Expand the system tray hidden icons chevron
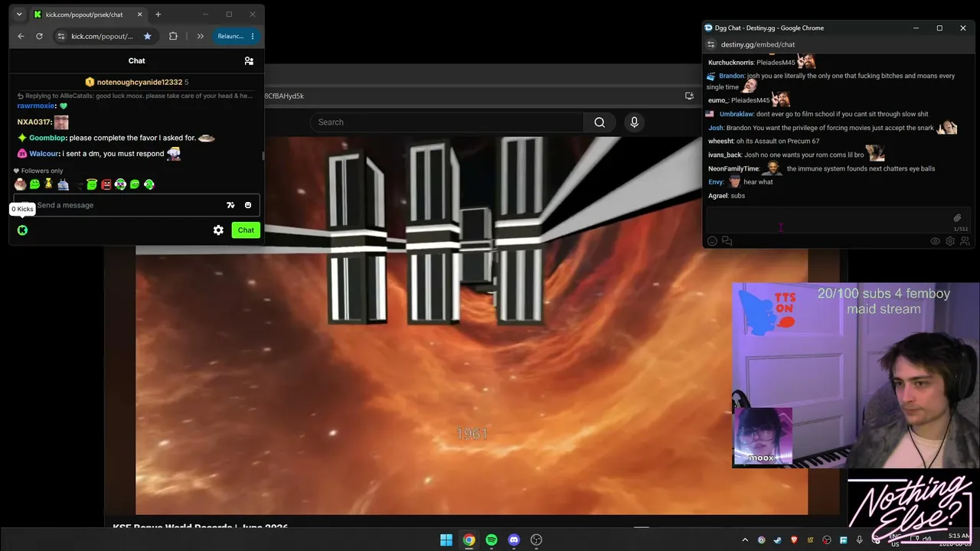Screen dimensions: 980x551 coord(744,540)
